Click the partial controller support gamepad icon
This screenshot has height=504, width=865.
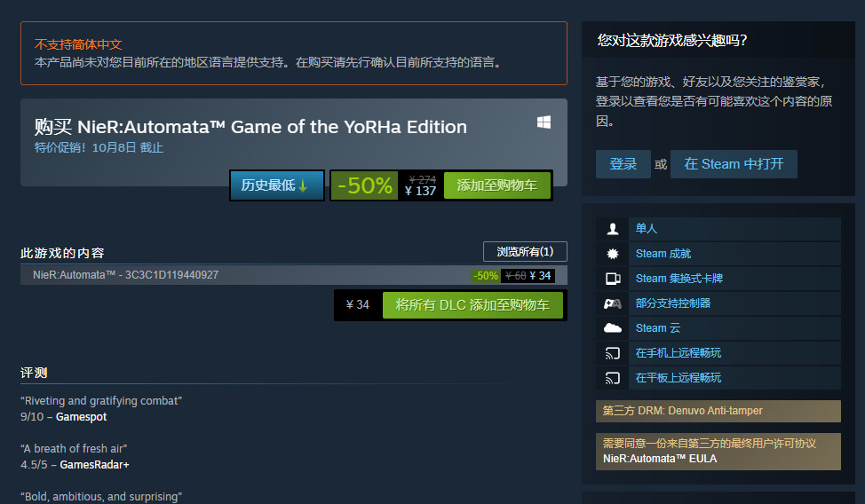pos(613,303)
